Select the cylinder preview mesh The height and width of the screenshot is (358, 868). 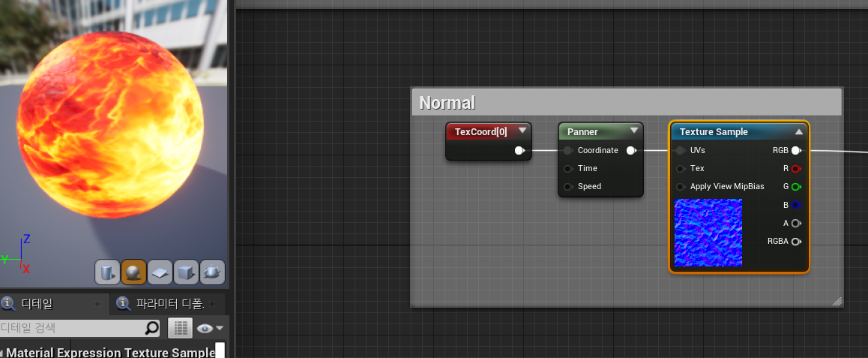pos(107,272)
